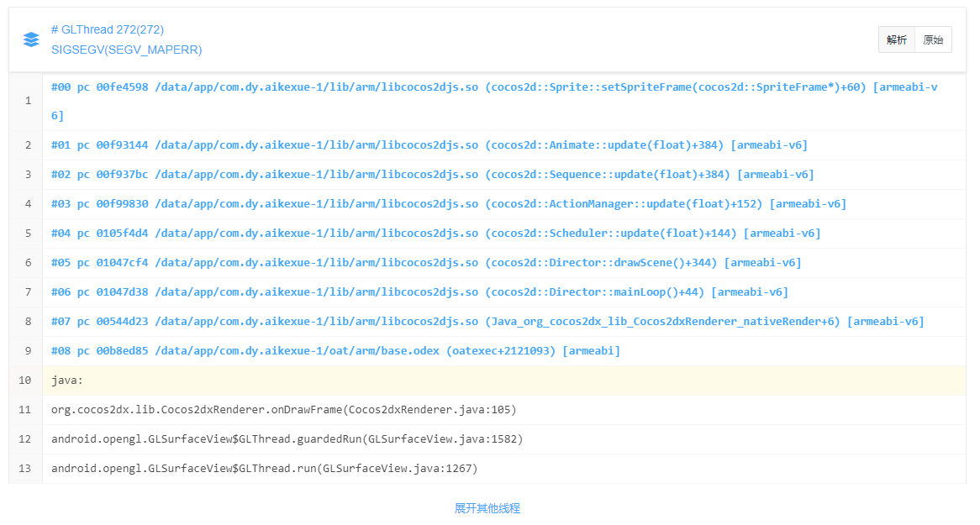Select the Cocos2dxRenderer.onDrawFrame java line
The image size is (980, 525).
point(283,410)
